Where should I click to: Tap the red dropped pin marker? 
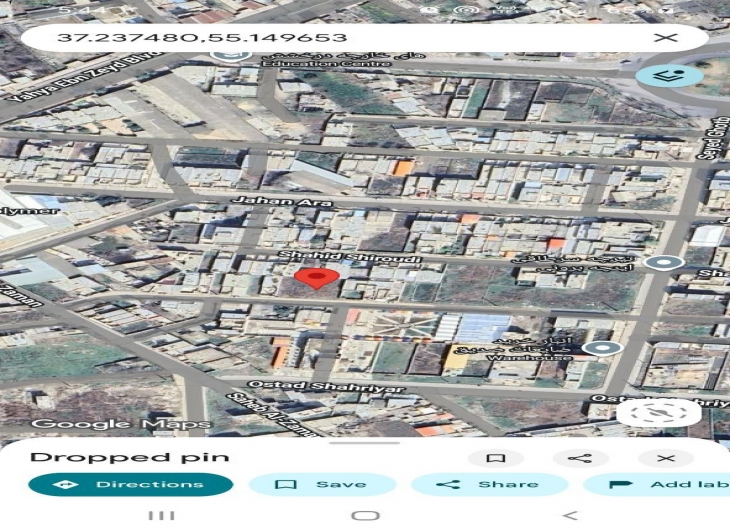[320, 277]
